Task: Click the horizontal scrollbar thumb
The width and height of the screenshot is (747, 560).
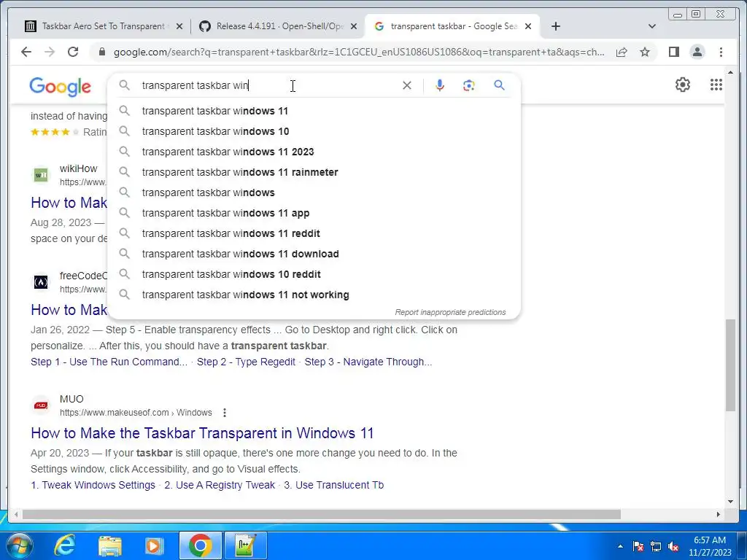Action: pyautogui.click(x=322, y=515)
